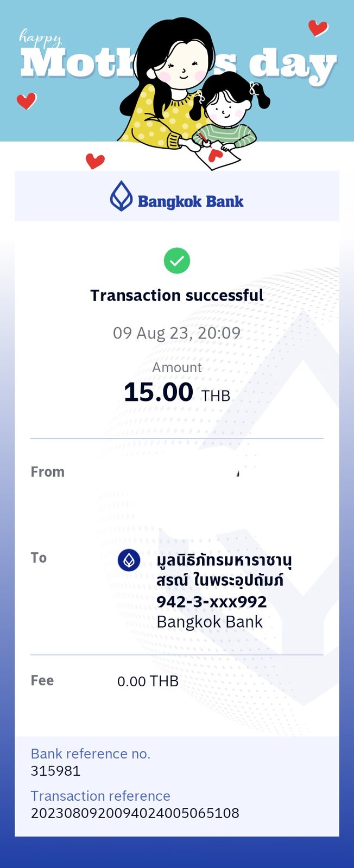Click the round recipient bank icon

point(129,560)
